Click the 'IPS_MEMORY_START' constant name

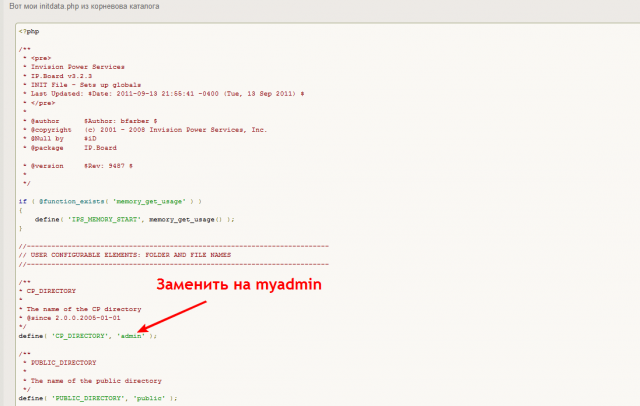104,220
